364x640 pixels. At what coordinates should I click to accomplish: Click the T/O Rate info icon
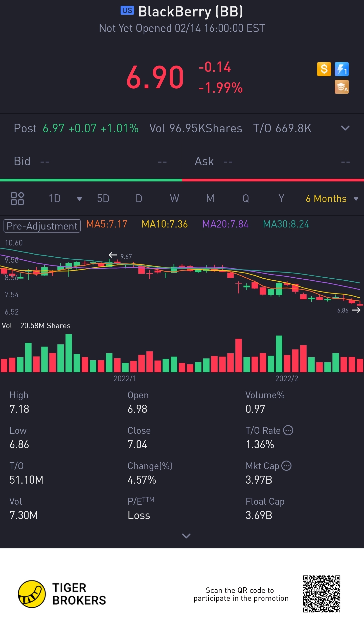(288, 430)
